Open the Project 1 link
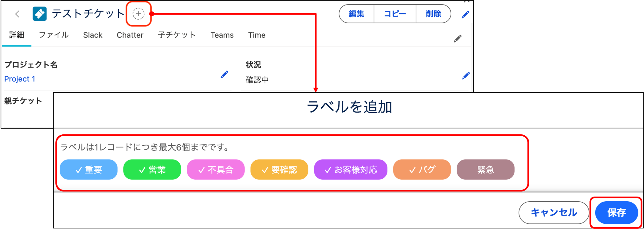 click(20, 79)
